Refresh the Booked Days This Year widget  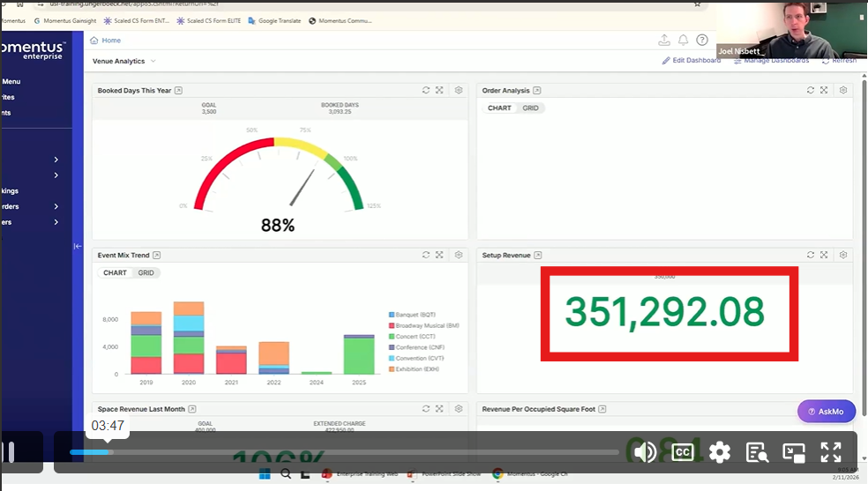click(x=426, y=90)
